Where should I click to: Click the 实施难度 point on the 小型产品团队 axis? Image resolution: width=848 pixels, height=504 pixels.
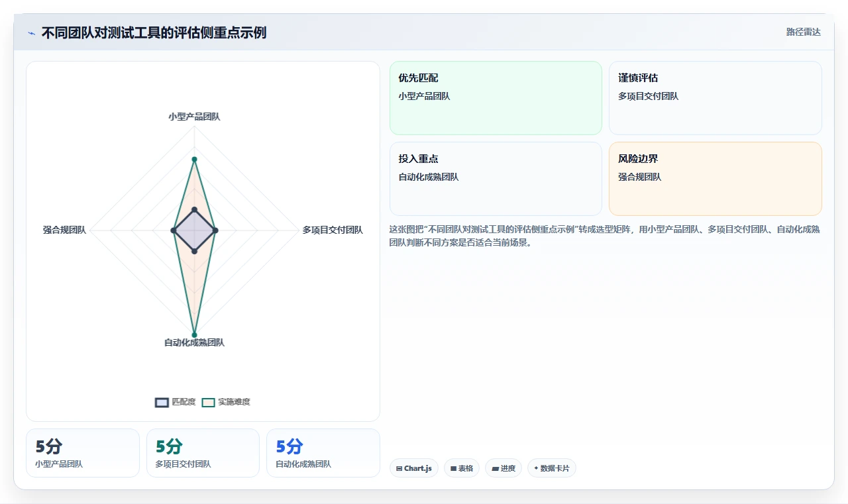[x=194, y=159]
